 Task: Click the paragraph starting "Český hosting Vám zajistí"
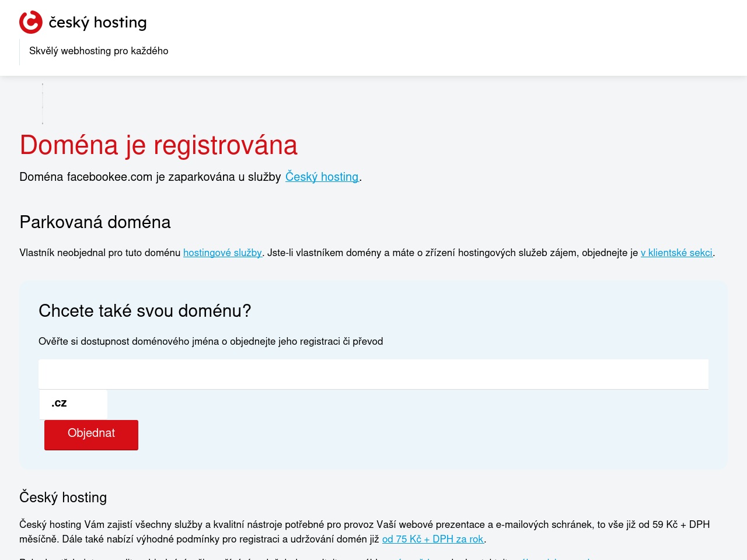365,531
